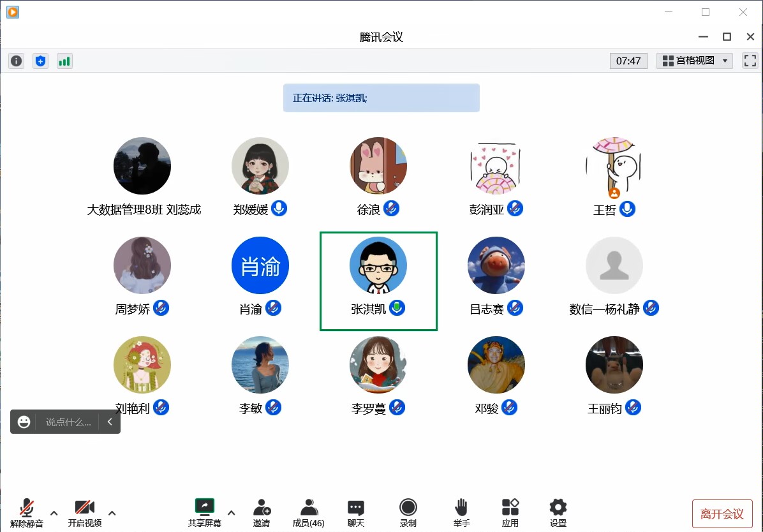763x532 pixels.
Task: Click the 腾讯会议 window title
Action: pos(381,37)
